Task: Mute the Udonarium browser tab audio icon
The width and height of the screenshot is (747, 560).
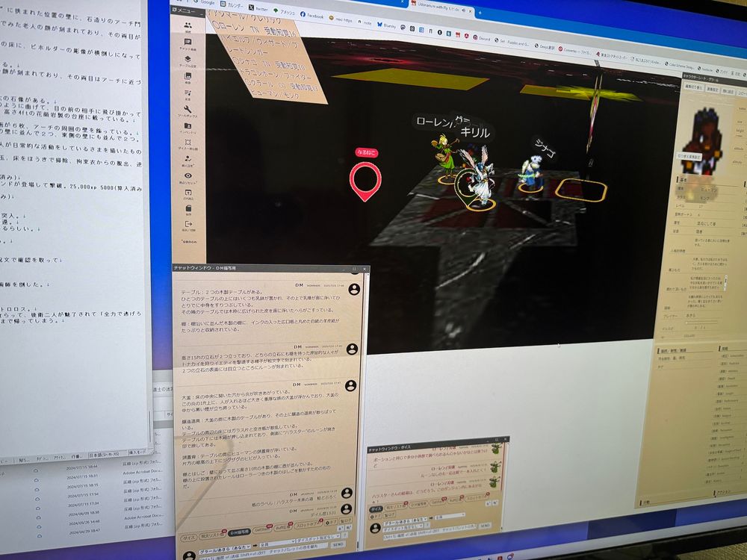Action: [x=462, y=10]
